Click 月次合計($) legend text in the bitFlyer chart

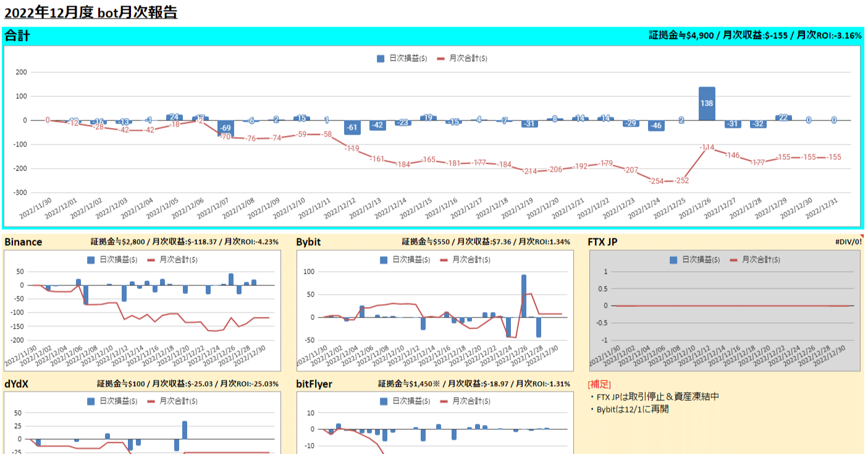tap(471, 401)
